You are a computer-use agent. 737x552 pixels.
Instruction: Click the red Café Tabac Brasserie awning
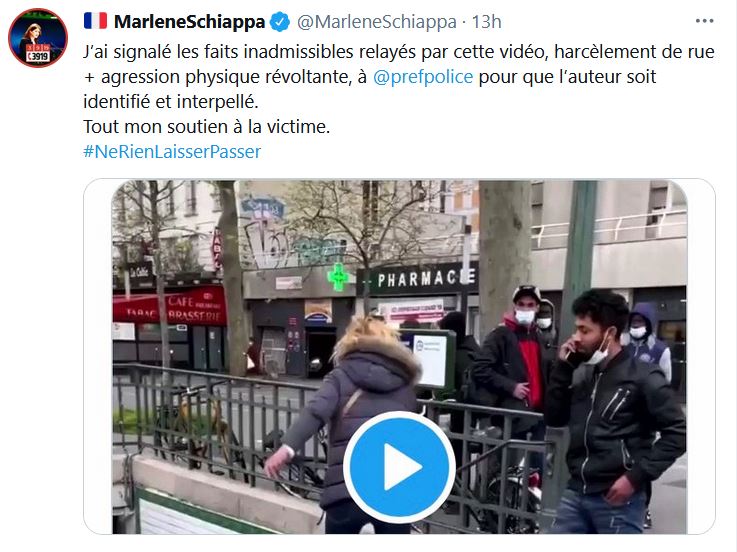click(170, 307)
